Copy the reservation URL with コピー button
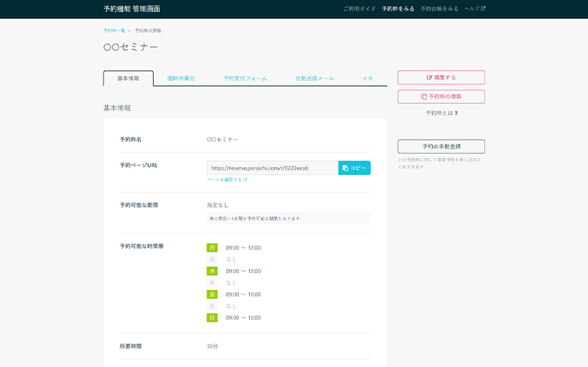588x367 pixels. click(354, 168)
